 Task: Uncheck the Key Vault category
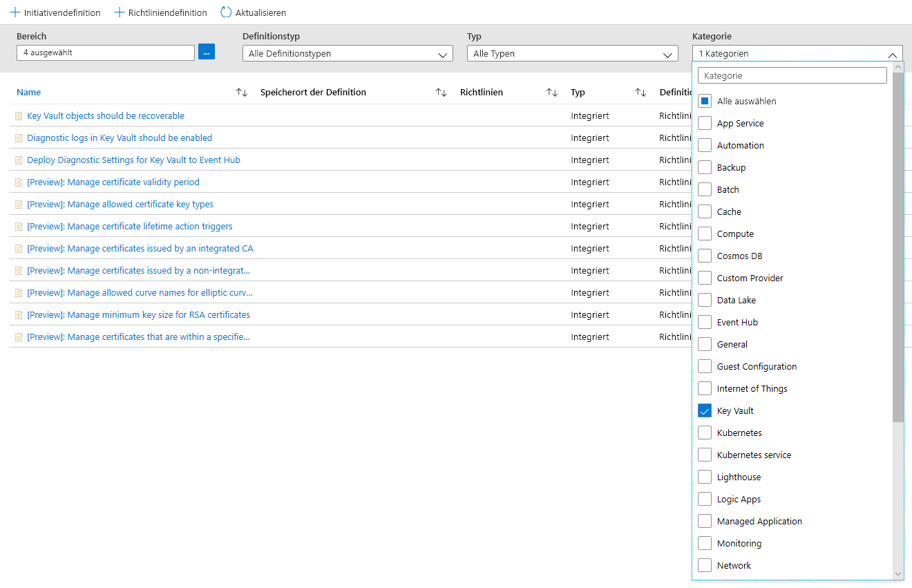point(705,410)
